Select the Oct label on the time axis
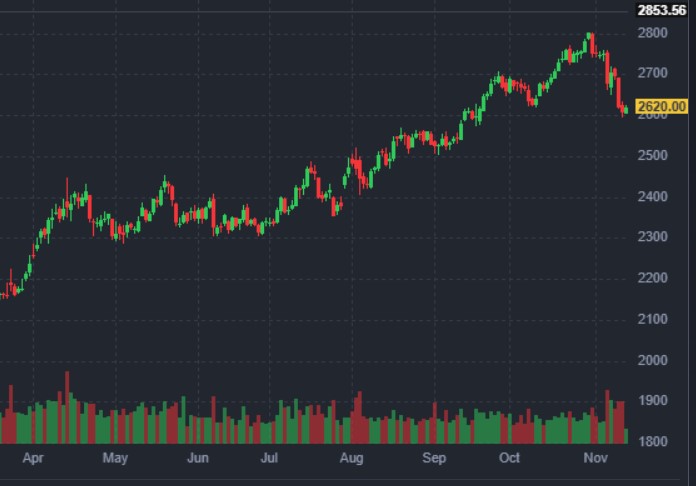Screen dimensions: 696x486 (x=510, y=459)
